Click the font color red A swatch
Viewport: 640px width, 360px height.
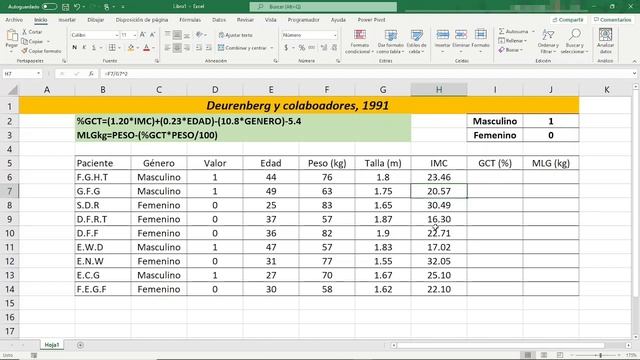pos(147,48)
